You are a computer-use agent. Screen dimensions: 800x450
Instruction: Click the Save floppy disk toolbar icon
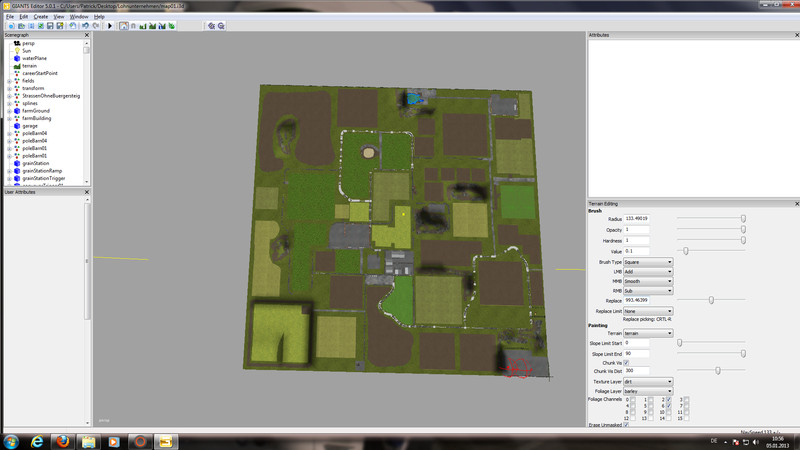click(x=50, y=26)
